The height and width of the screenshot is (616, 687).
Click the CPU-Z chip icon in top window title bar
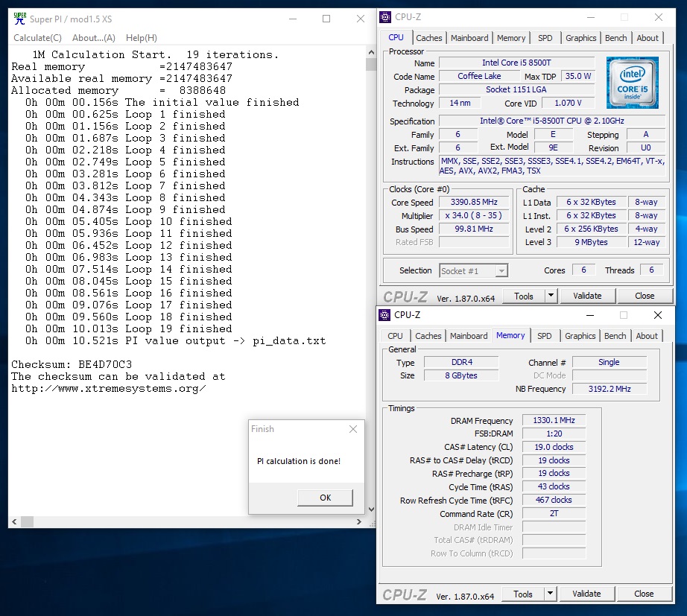coord(385,17)
